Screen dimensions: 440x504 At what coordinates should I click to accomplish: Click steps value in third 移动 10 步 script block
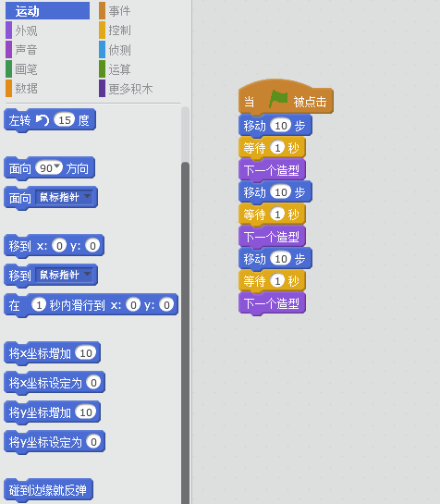click(281, 259)
